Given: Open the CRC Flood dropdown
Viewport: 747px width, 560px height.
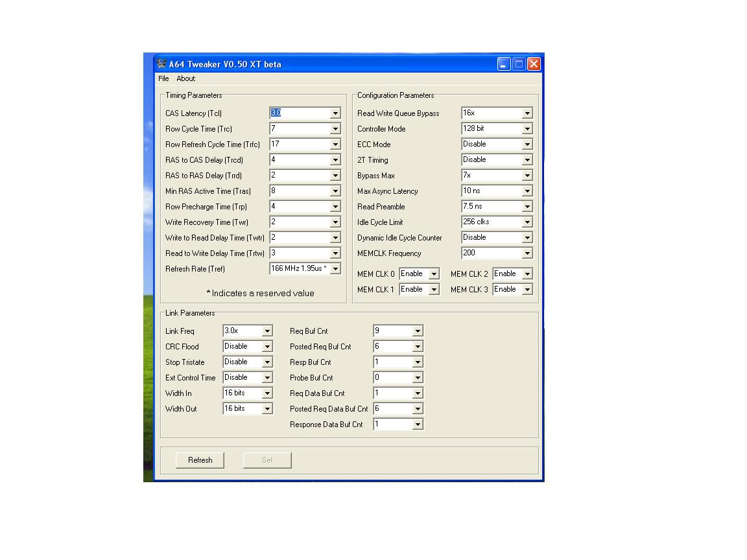Looking at the screenshot, I should click(x=267, y=347).
